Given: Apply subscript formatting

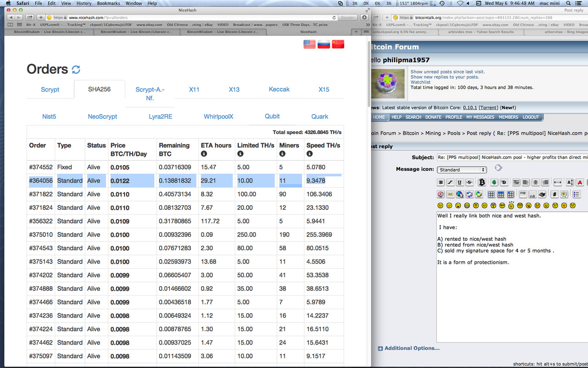Looking at the screenshot, I should (x=532, y=195).
